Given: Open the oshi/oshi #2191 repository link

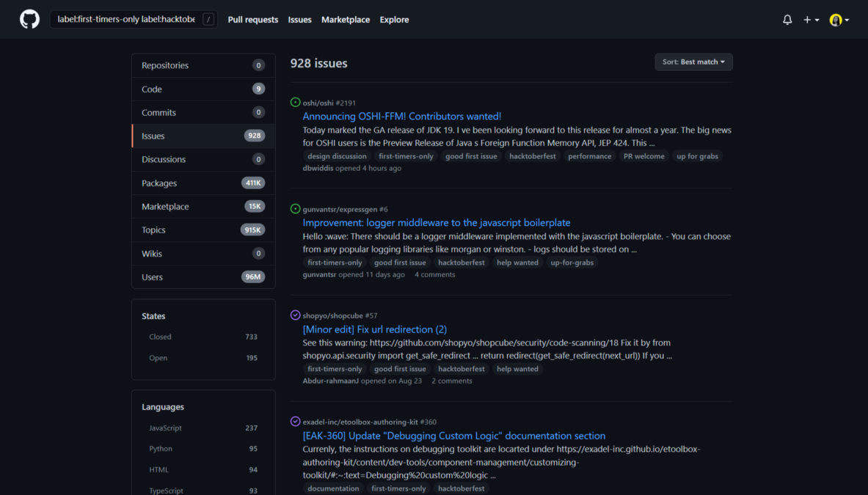Looking at the screenshot, I should pyautogui.click(x=329, y=103).
